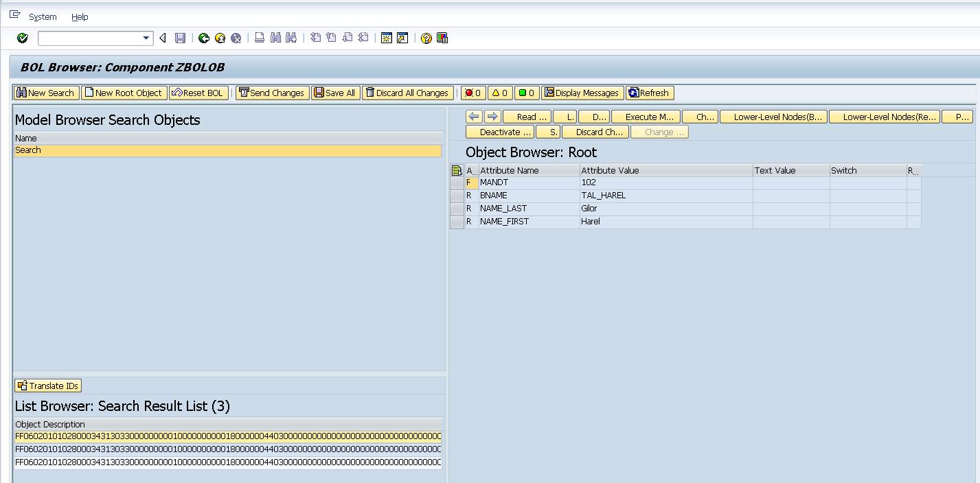Click the green Enter checkmark icon
Image resolution: width=980 pixels, height=483 pixels.
pyautogui.click(x=21, y=38)
